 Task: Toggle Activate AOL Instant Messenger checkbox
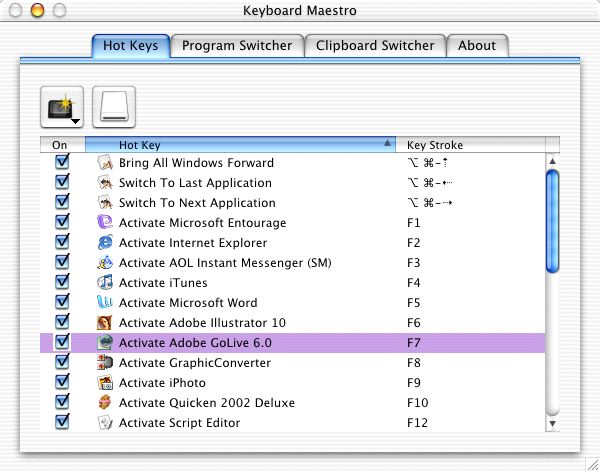point(62,261)
